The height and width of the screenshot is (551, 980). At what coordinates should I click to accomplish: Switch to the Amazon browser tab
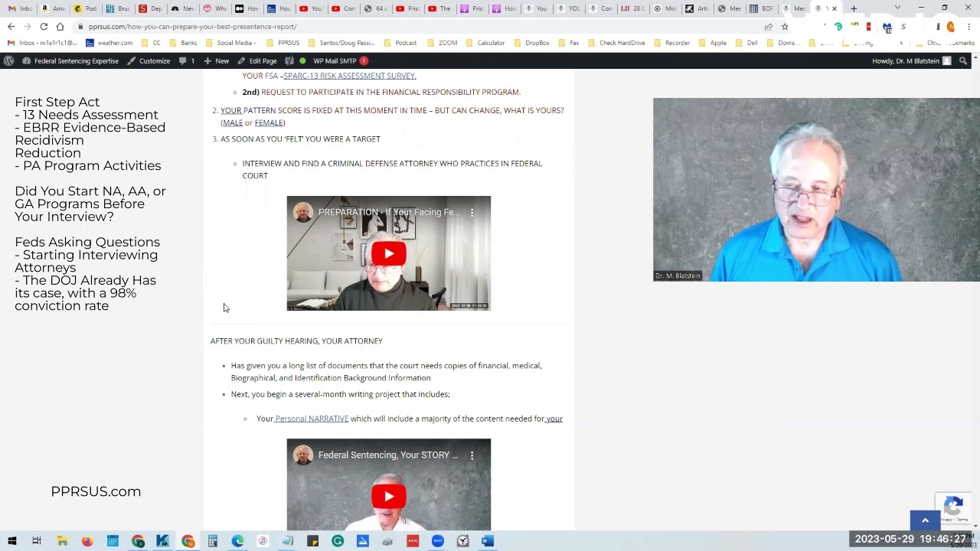pos(53,8)
